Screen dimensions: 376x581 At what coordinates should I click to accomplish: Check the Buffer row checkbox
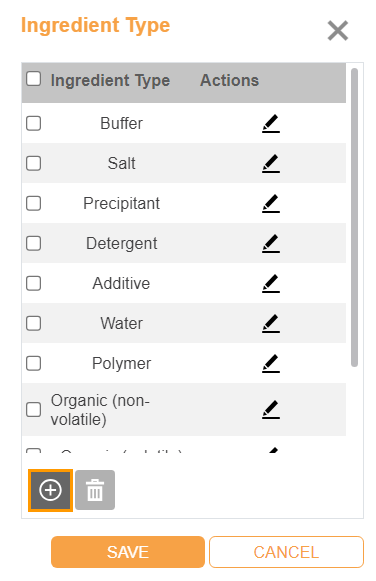click(x=33, y=123)
